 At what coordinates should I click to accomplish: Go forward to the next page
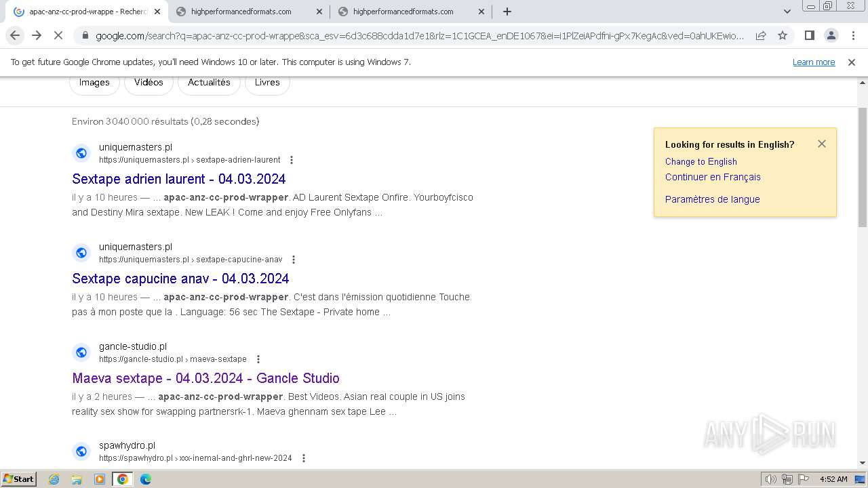[x=37, y=35]
